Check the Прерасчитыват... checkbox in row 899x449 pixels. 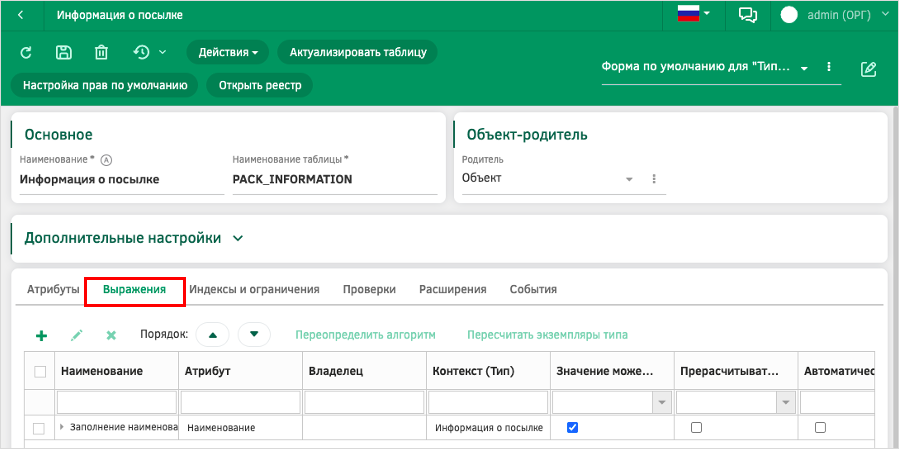pyautogui.click(x=696, y=427)
